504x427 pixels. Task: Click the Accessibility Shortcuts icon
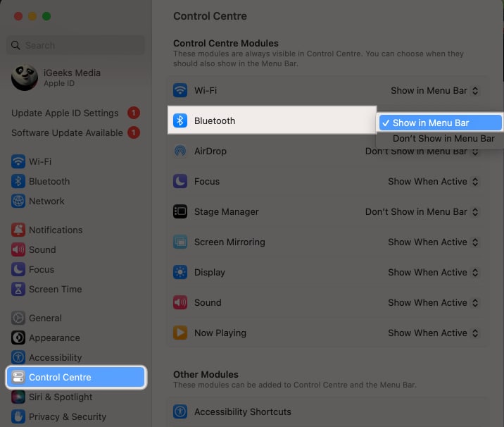tap(180, 411)
